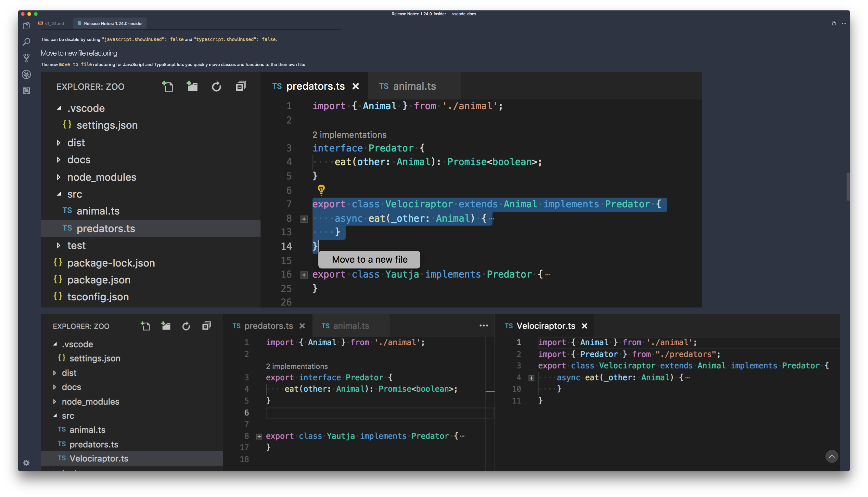Image resolution: width=868 pixels, height=497 pixels.
Task: Open the Search view in the sidebar
Action: (26, 41)
